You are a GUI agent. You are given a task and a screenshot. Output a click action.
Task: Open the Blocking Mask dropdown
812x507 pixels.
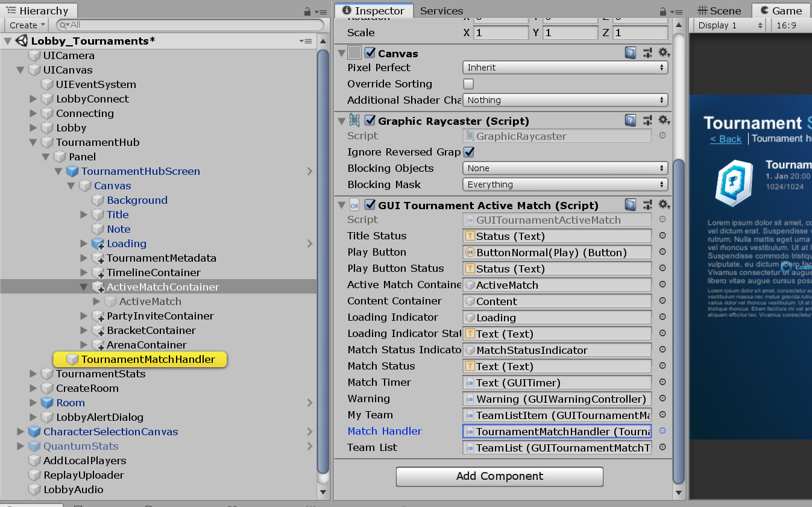click(x=565, y=184)
